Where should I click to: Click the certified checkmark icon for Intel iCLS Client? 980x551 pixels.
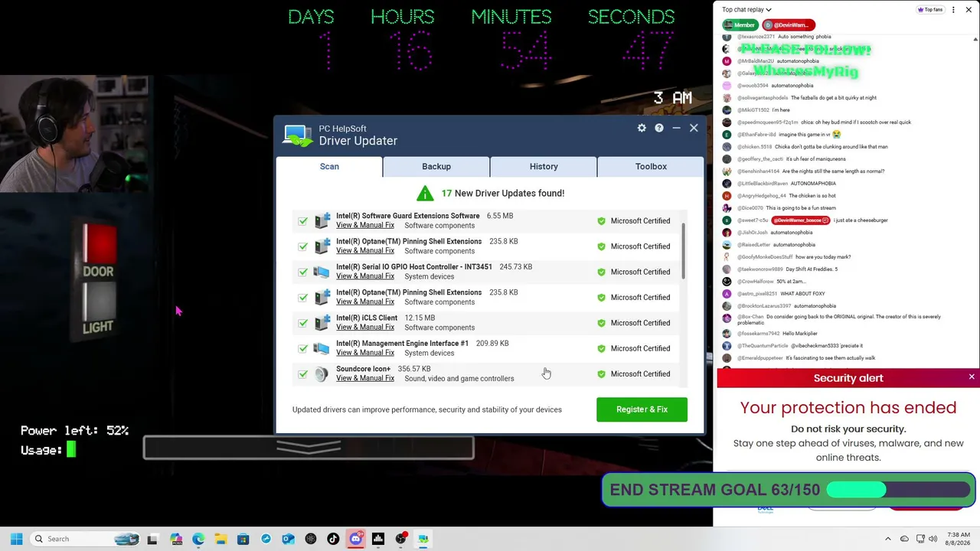tap(601, 323)
